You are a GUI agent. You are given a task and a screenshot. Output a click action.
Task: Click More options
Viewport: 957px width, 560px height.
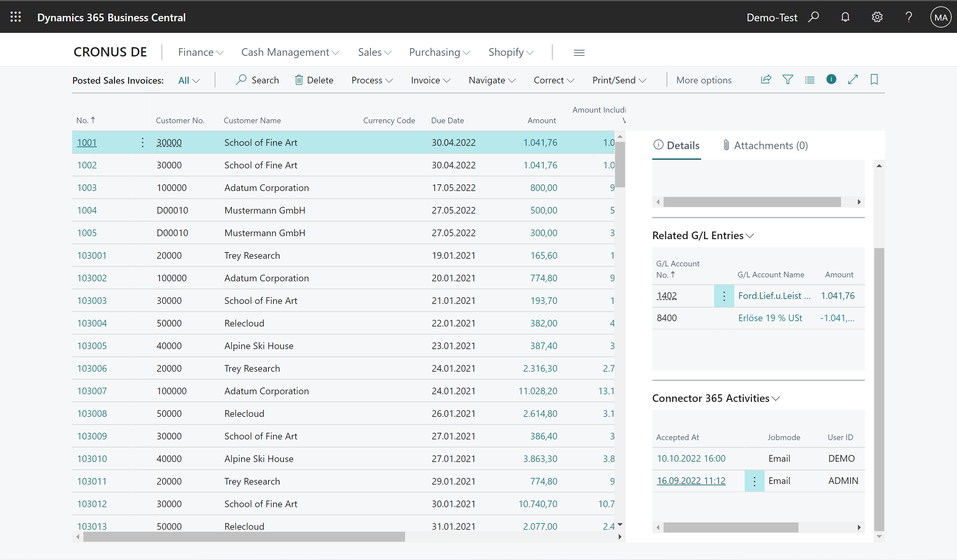(x=704, y=80)
